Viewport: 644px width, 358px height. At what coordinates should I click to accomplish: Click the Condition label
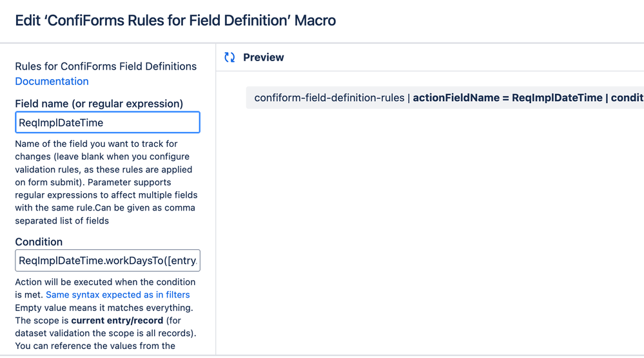pyautogui.click(x=39, y=242)
